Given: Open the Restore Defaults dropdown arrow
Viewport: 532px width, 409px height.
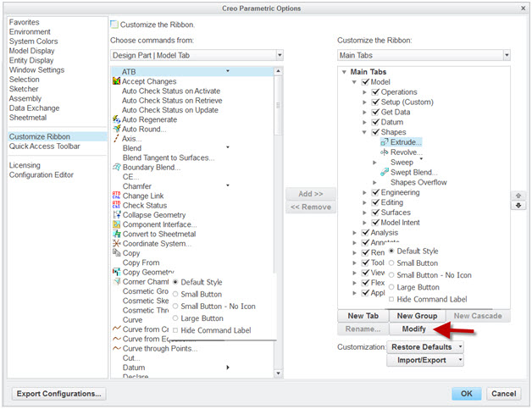Looking at the screenshot, I should tap(460, 346).
